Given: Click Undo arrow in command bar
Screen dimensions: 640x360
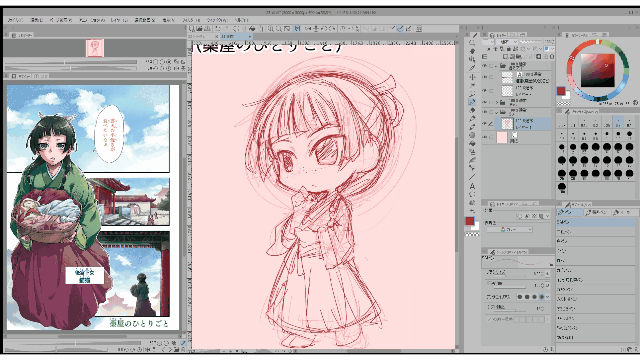Looking at the screenshot, I should click(x=218, y=29).
